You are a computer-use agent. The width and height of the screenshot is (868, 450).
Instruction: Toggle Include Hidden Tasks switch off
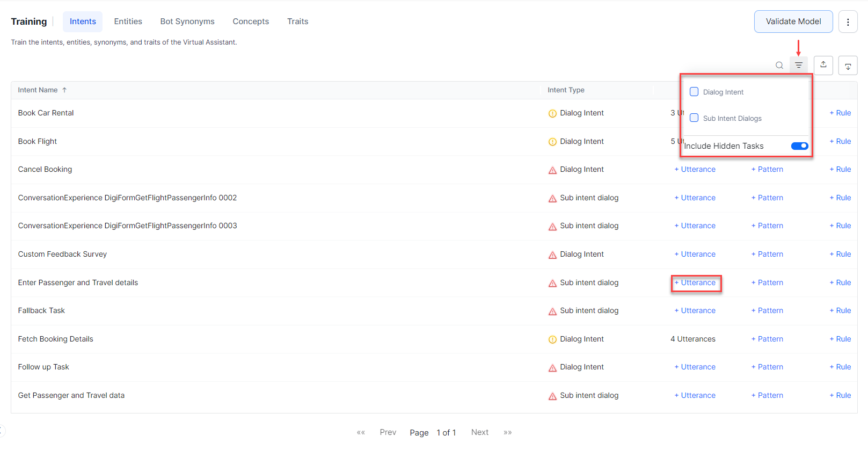pyautogui.click(x=799, y=146)
